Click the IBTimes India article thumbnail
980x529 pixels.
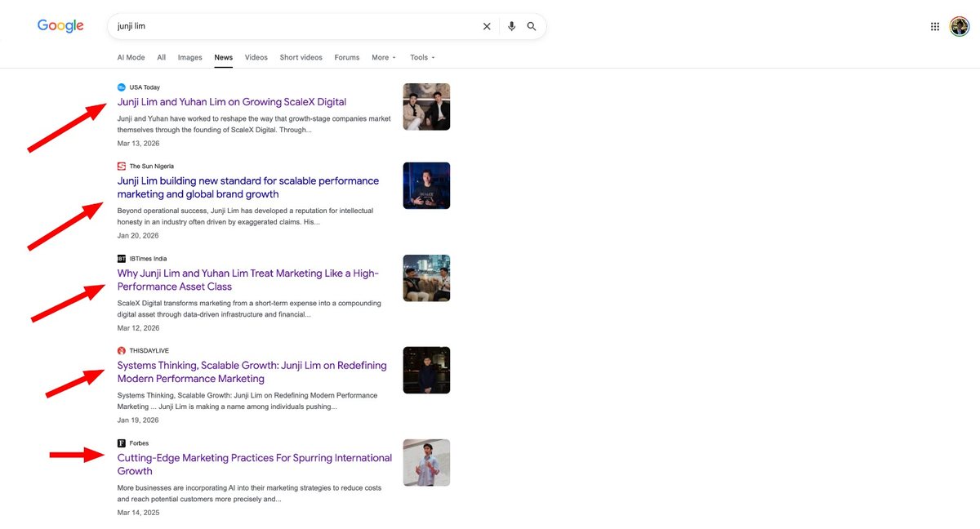(x=426, y=278)
